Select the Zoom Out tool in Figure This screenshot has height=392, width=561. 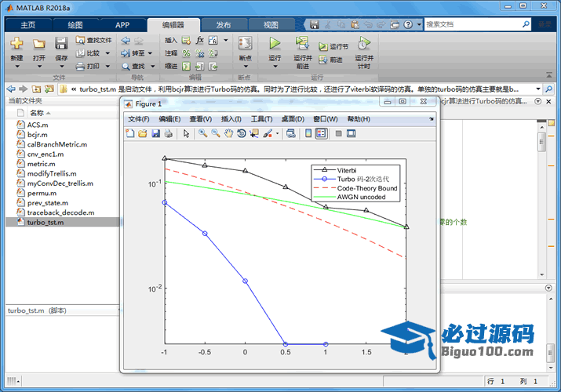tap(216, 133)
